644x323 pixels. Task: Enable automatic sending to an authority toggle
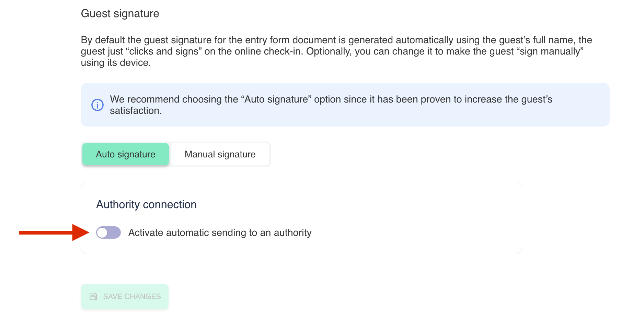[x=108, y=232]
